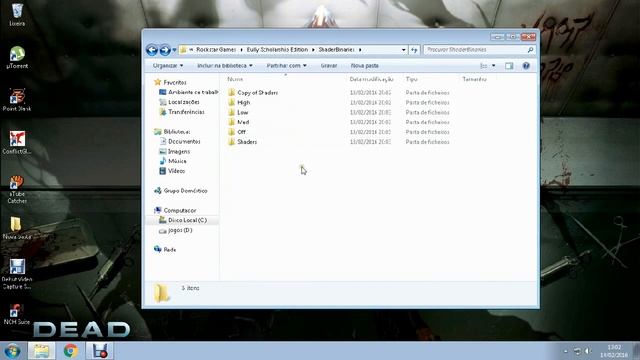Select Bully Scholarship Edition breadcrumb
Image resolution: width=640 pixels, height=360 pixels.
[x=277, y=50]
